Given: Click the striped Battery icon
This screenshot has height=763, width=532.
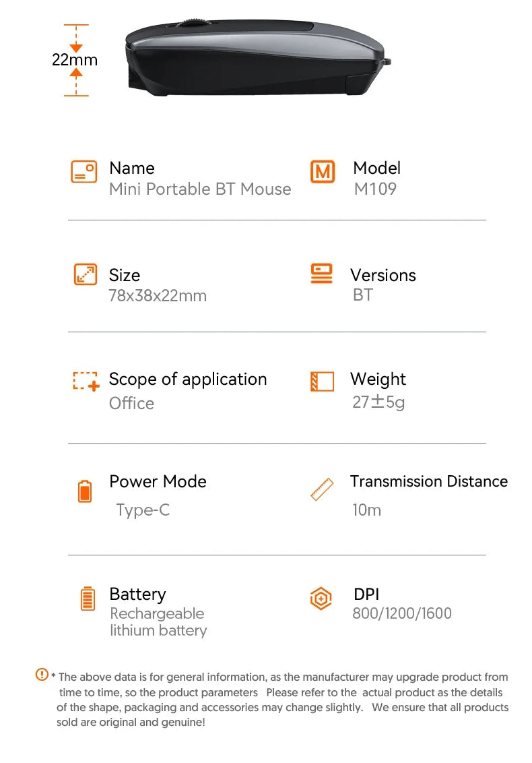Looking at the screenshot, I should tap(88, 599).
